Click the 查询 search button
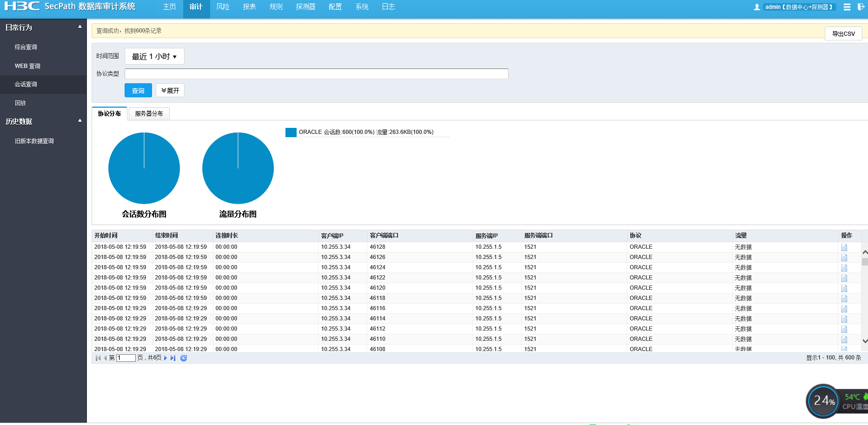868x425 pixels. point(138,91)
